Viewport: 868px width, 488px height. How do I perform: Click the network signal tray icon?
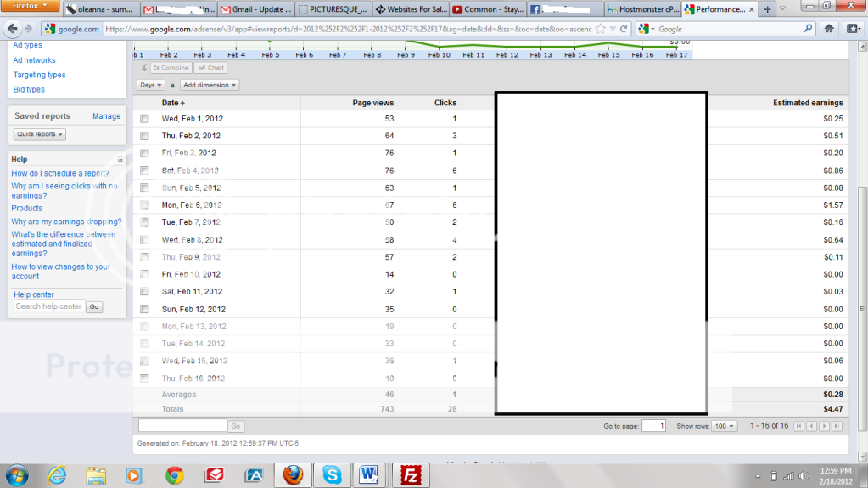(x=789, y=476)
